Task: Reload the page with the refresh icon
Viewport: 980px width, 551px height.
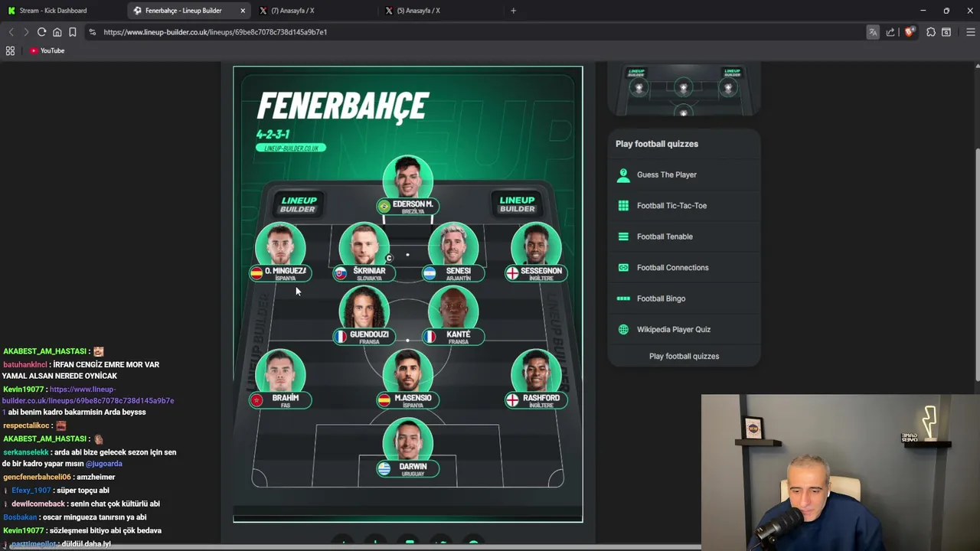Action: (x=41, y=32)
